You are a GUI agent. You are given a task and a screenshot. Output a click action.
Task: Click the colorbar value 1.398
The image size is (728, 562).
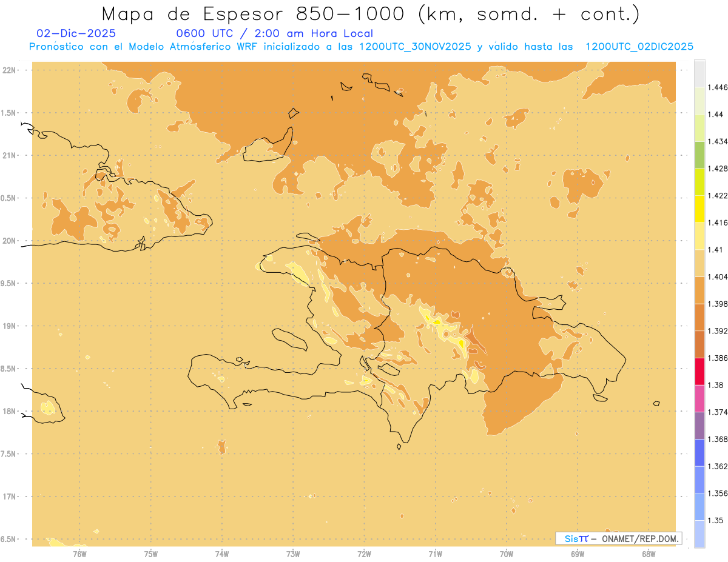click(x=717, y=304)
